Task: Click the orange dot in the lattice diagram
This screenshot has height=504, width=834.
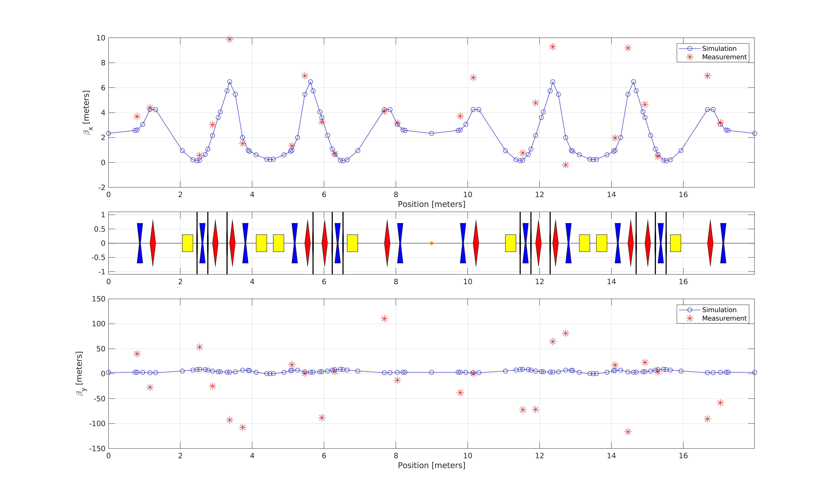Action: 431,243
